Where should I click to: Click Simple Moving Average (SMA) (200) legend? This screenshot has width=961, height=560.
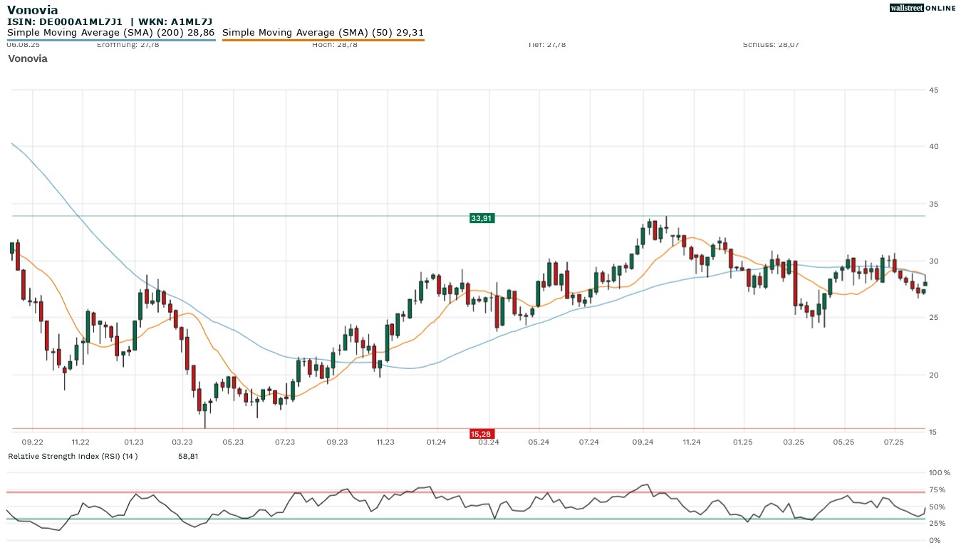click(111, 33)
